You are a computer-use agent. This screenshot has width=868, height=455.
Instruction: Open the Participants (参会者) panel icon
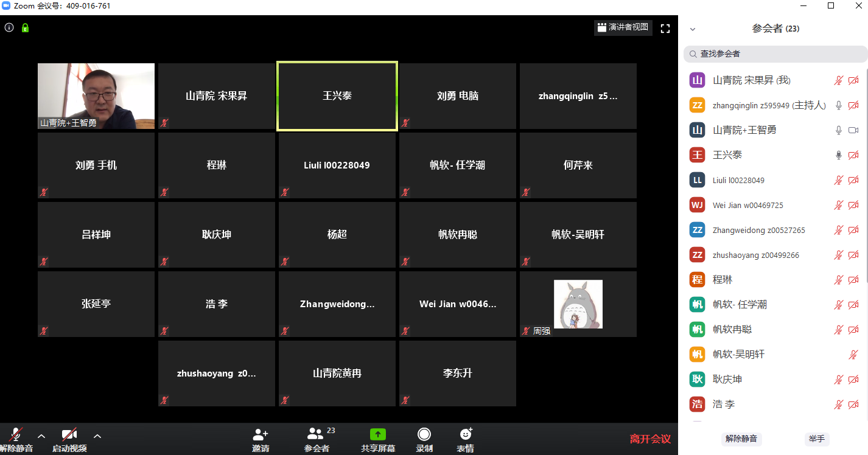coord(316,434)
